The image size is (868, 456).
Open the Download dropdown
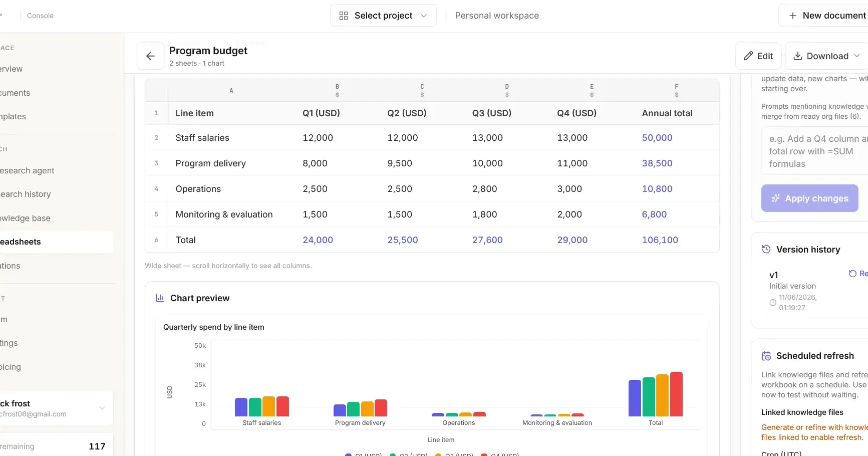pyautogui.click(x=827, y=56)
